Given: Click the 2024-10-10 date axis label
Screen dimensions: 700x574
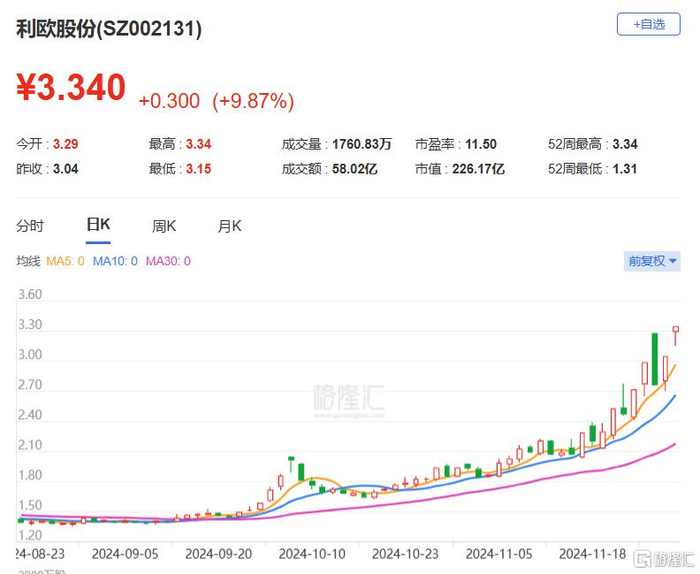Looking at the screenshot, I should coord(312,554).
